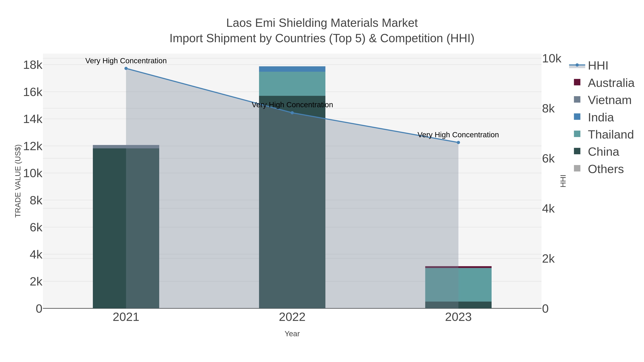Click the 14k tick on left axis

coord(33,119)
